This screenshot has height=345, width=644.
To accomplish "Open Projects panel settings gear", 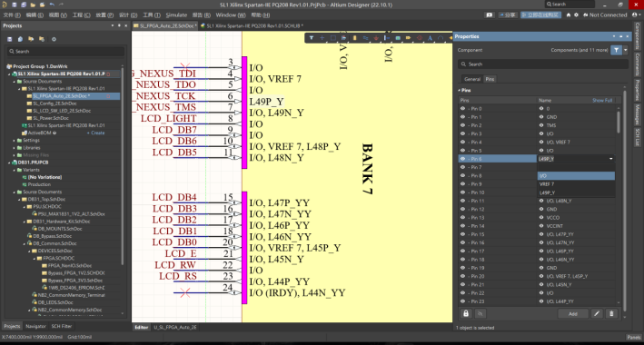I will [54, 39].
